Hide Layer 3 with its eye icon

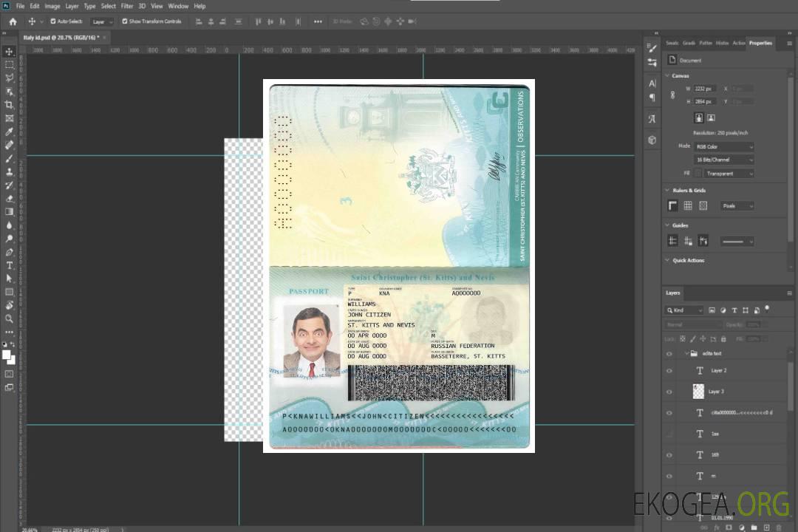point(669,392)
